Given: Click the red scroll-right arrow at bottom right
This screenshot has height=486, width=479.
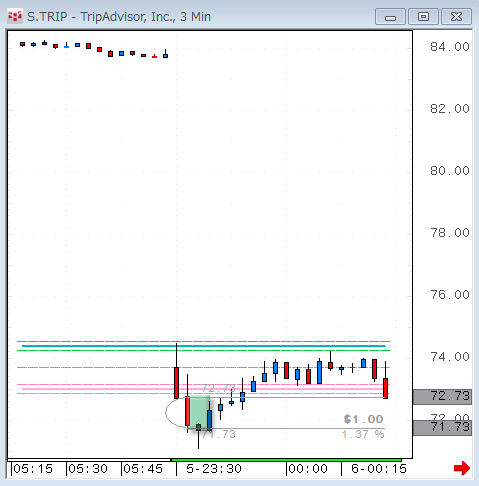Looking at the screenshot, I should coord(462,468).
